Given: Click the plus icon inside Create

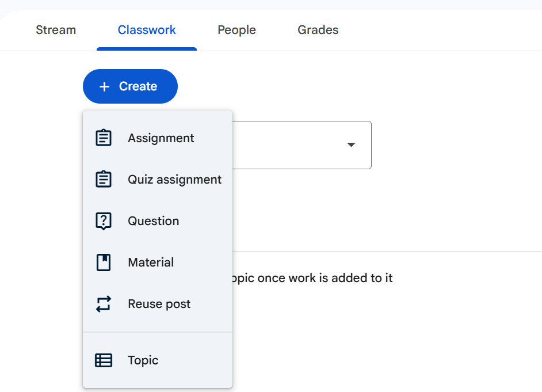Looking at the screenshot, I should click(104, 86).
